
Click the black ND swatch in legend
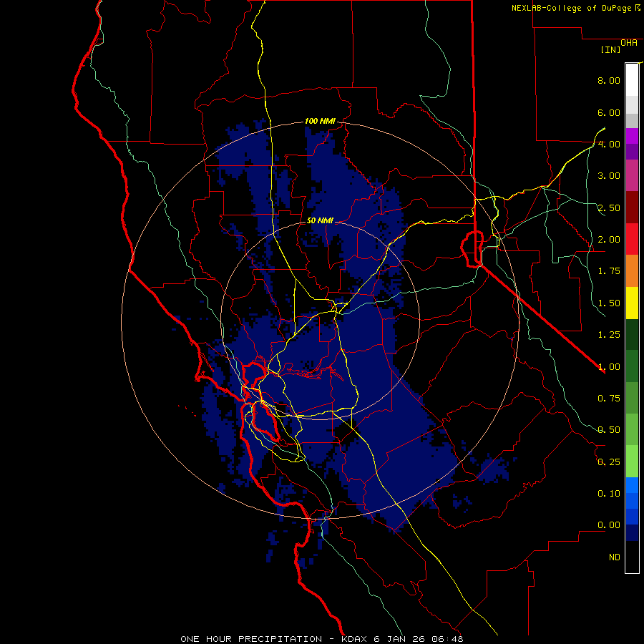632,557
